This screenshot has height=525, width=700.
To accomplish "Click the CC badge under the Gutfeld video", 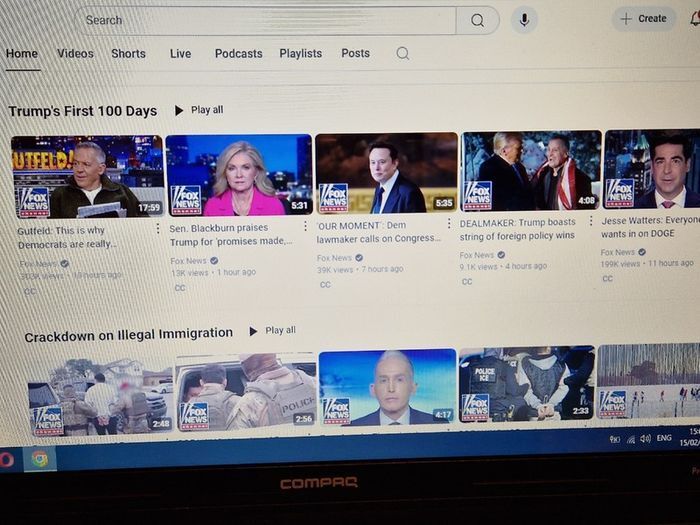I will click(x=30, y=291).
